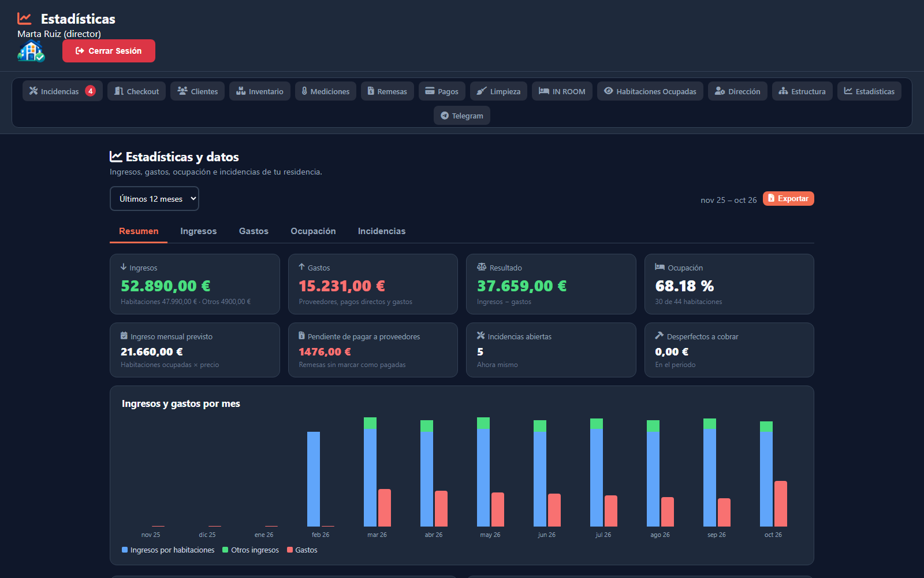Export the statistics with Exportar
Viewport: 924px width, 578px height.
coord(788,198)
